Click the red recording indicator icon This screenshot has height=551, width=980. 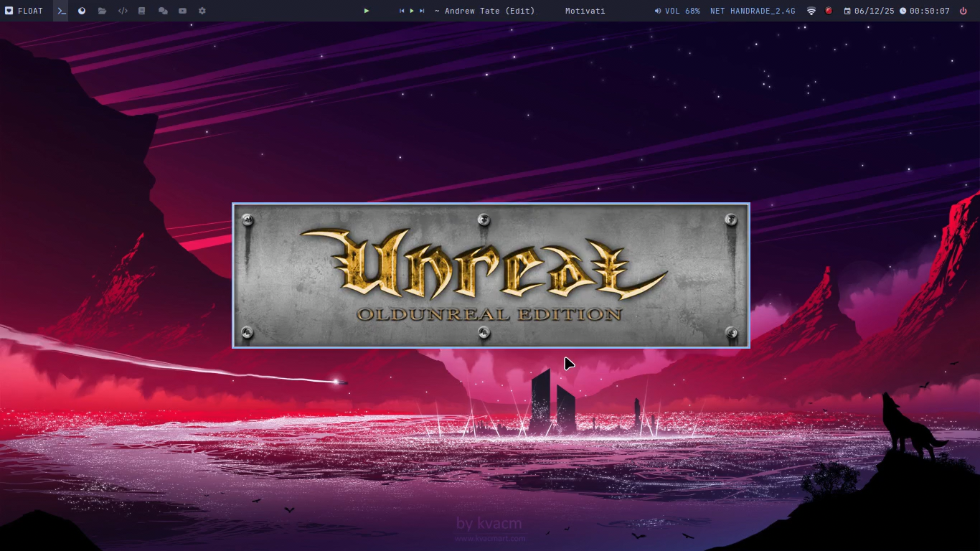[829, 11]
